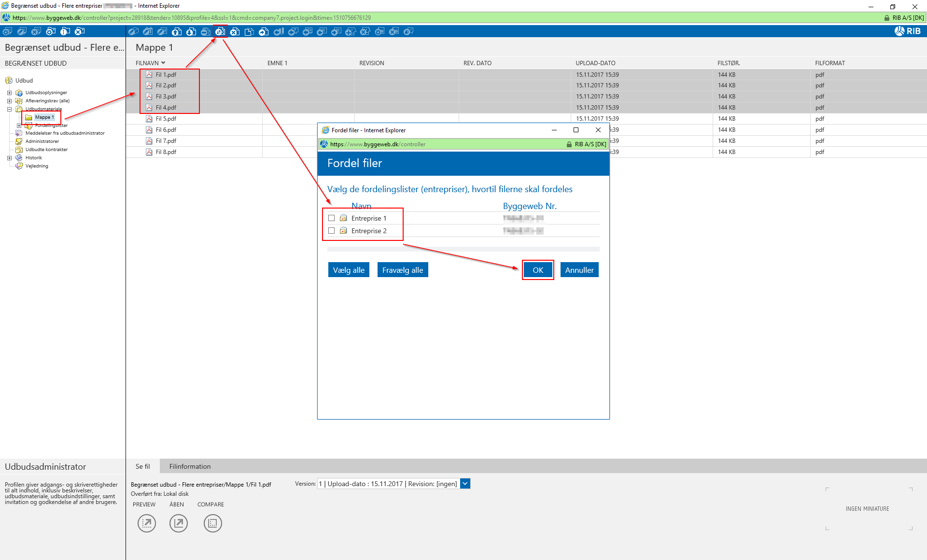Switch to the Filinformation tab
This screenshot has width=927, height=560.
190,466
